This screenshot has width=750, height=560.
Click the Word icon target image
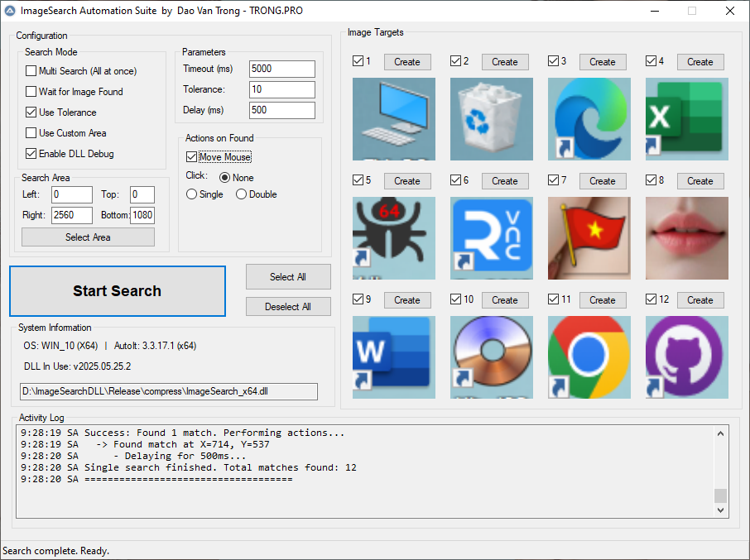coord(394,357)
